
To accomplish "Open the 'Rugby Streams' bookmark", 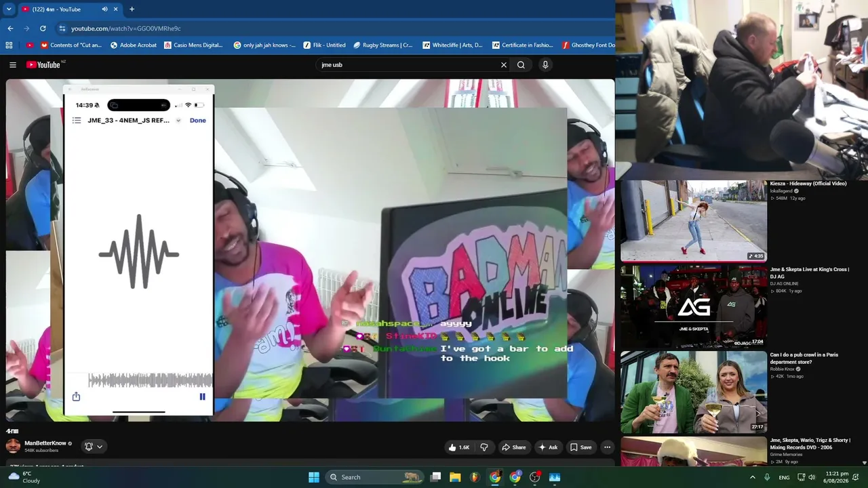I will (383, 45).
